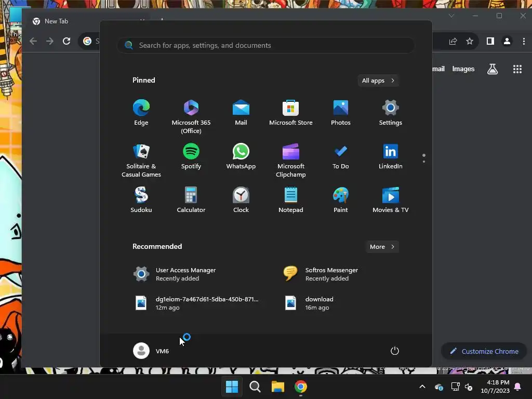The width and height of the screenshot is (532, 399).
Task: Open Movies & TV
Action: (391, 200)
